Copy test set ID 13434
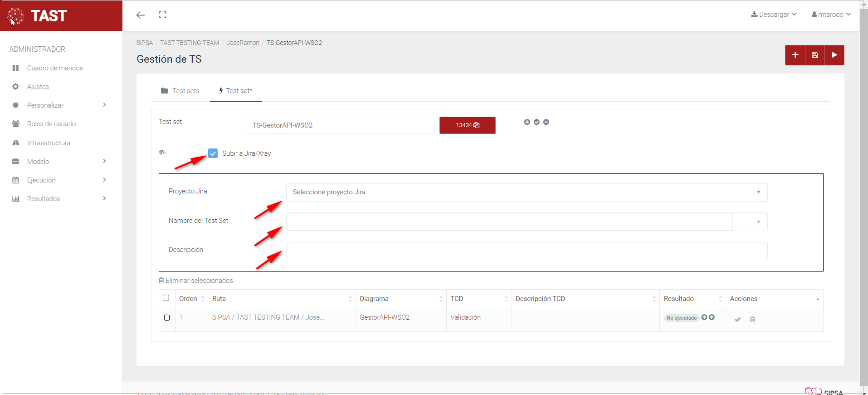Screen dimensions: 868x395 (467, 125)
